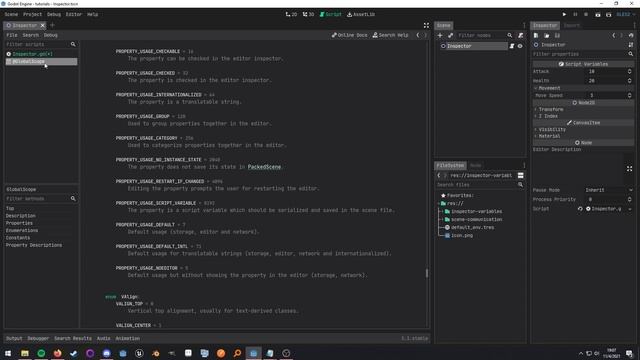Image resolution: width=640 pixels, height=360 pixels.
Task: Open the Output bottom panel
Action: click(x=14, y=338)
